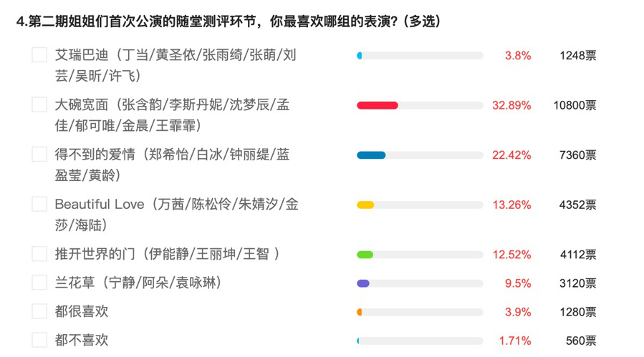Click the blue 22.42% progress bar
The width and height of the screenshot is (644, 357).
tap(420, 155)
